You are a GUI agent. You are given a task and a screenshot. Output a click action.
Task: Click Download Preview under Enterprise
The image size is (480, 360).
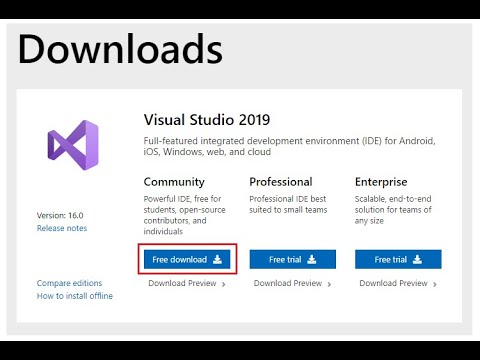point(398,283)
